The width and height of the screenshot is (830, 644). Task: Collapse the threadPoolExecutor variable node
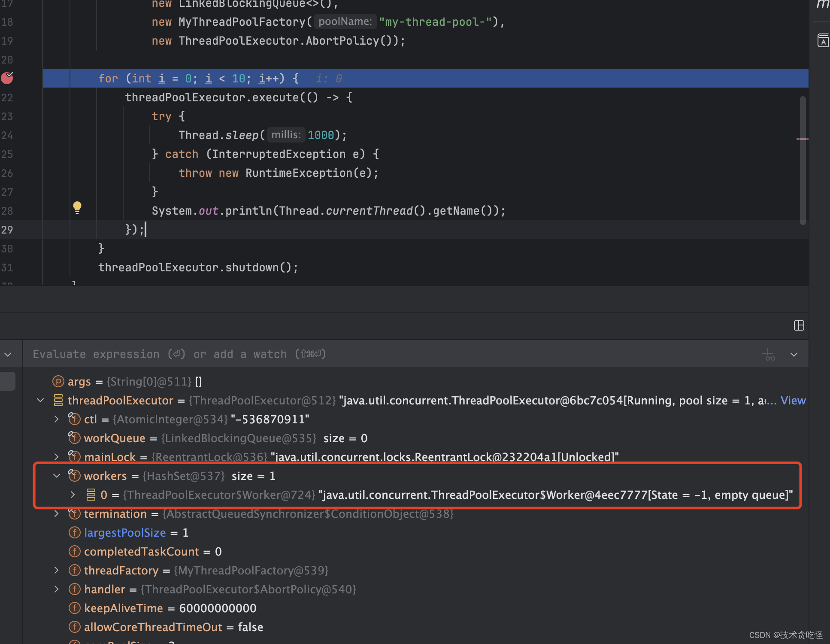point(40,400)
